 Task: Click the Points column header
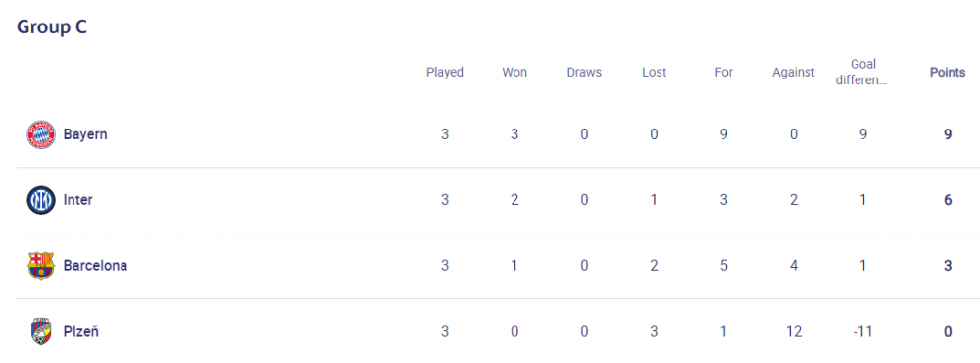[948, 72]
